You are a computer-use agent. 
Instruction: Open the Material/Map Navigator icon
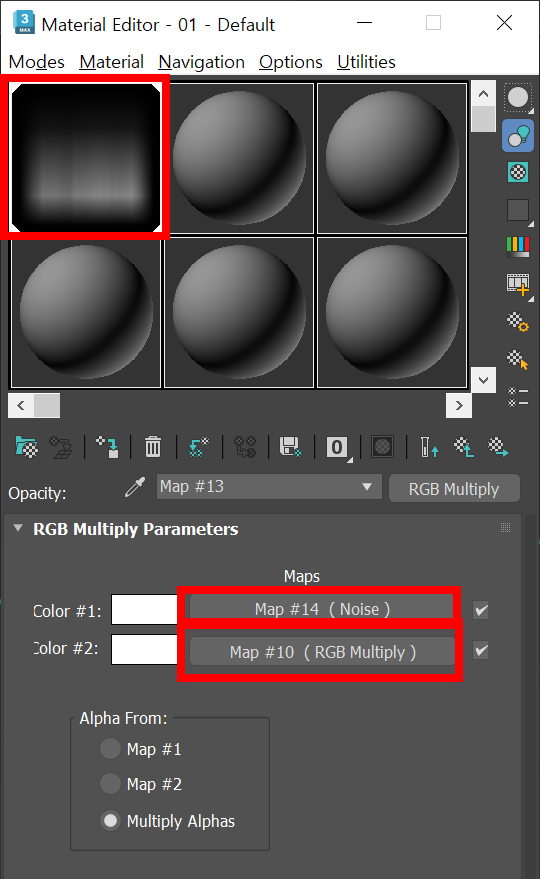pyautogui.click(x=518, y=396)
